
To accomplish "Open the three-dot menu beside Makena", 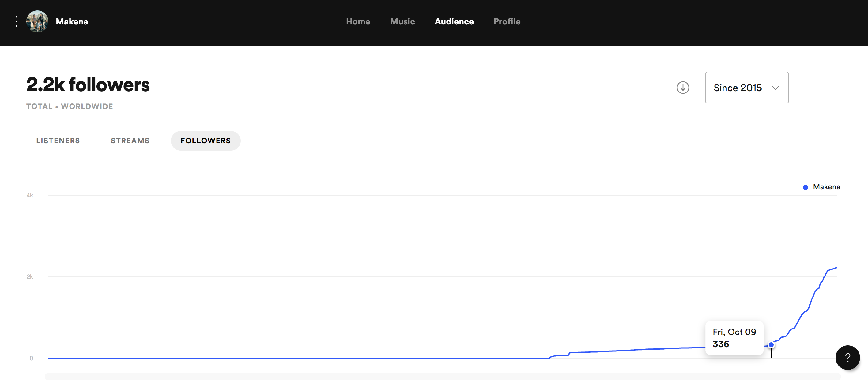I will click(17, 21).
